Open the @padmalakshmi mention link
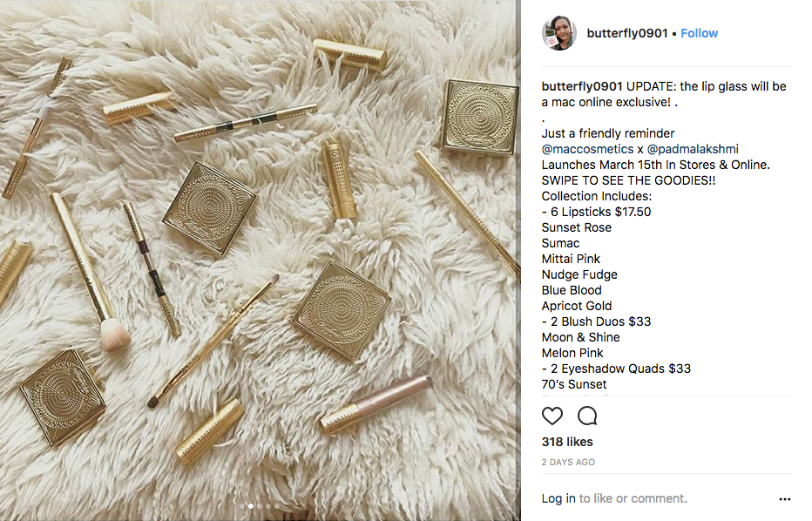Image resolution: width=812 pixels, height=521 pixels. tap(693, 149)
